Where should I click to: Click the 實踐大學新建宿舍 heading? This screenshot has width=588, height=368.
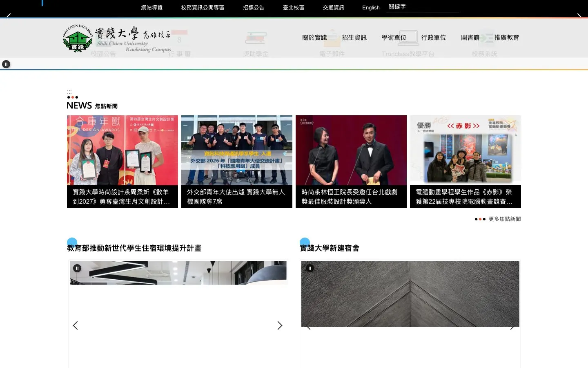[x=330, y=248]
